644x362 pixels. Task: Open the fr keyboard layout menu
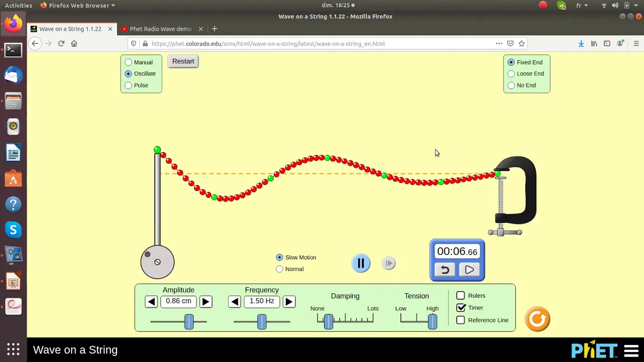pos(582,6)
